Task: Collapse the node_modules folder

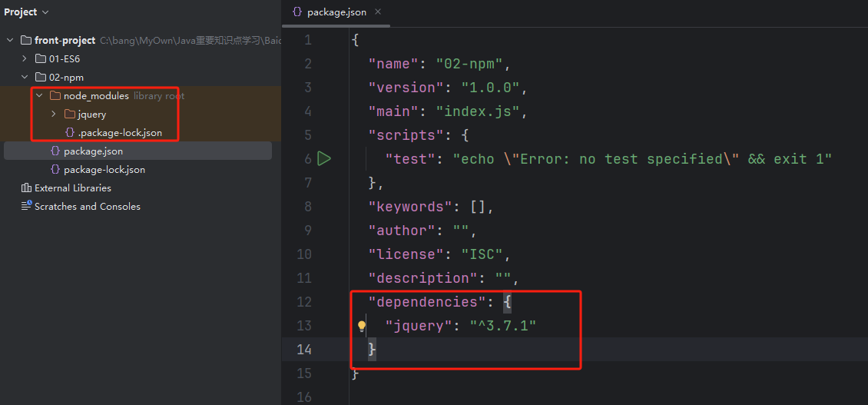Action: click(39, 96)
